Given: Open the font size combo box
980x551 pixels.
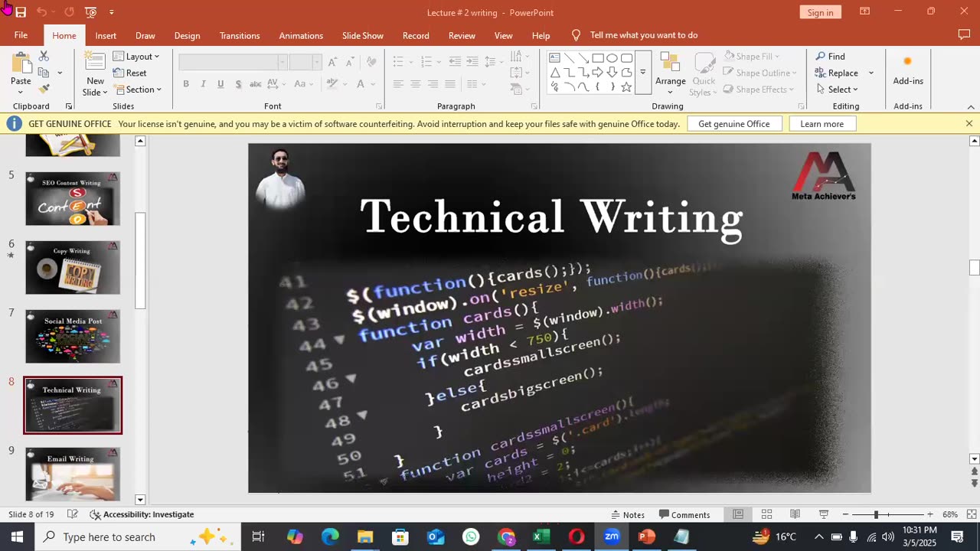Looking at the screenshot, I should [305, 62].
